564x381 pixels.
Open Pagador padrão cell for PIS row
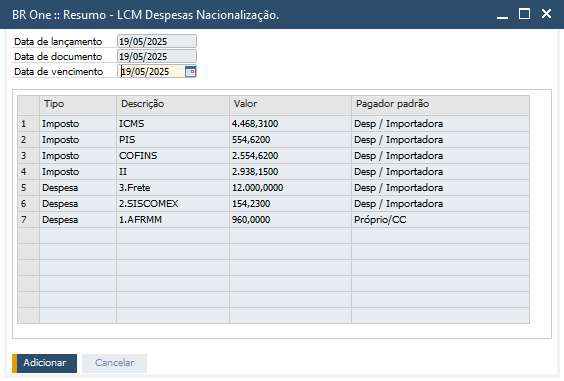440,140
